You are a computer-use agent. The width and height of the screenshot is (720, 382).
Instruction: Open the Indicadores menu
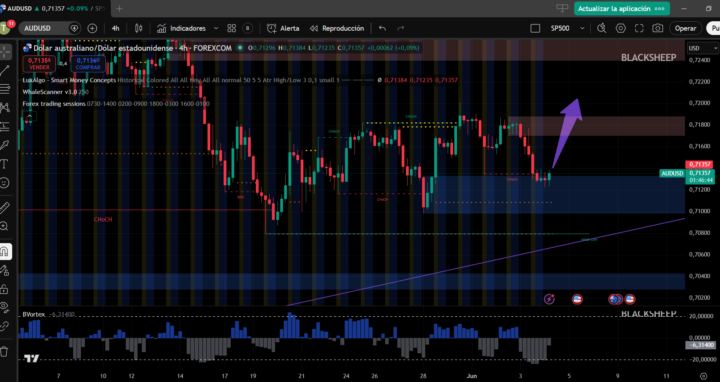coord(181,28)
